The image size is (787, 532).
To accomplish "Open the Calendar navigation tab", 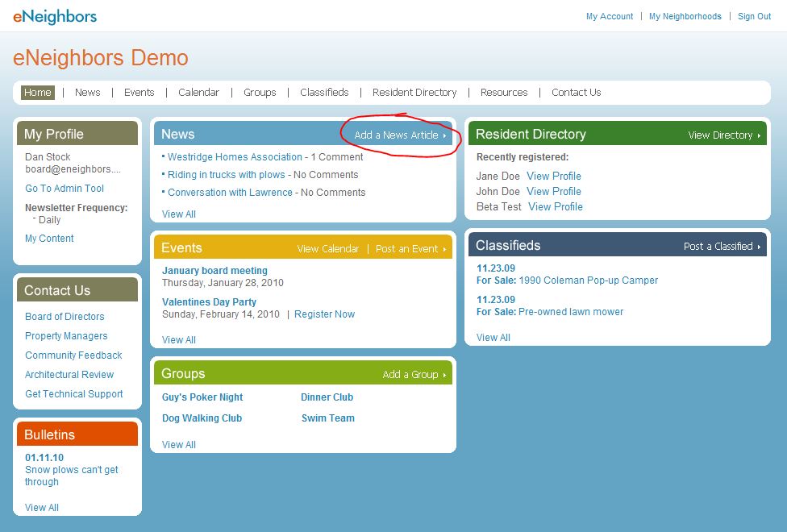I will point(198,93).
